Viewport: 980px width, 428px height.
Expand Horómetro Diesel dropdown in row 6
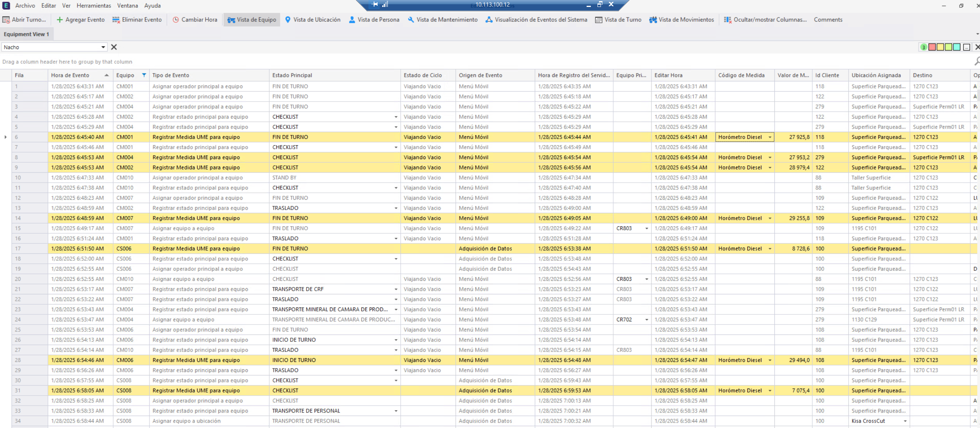tap(770, 137)
